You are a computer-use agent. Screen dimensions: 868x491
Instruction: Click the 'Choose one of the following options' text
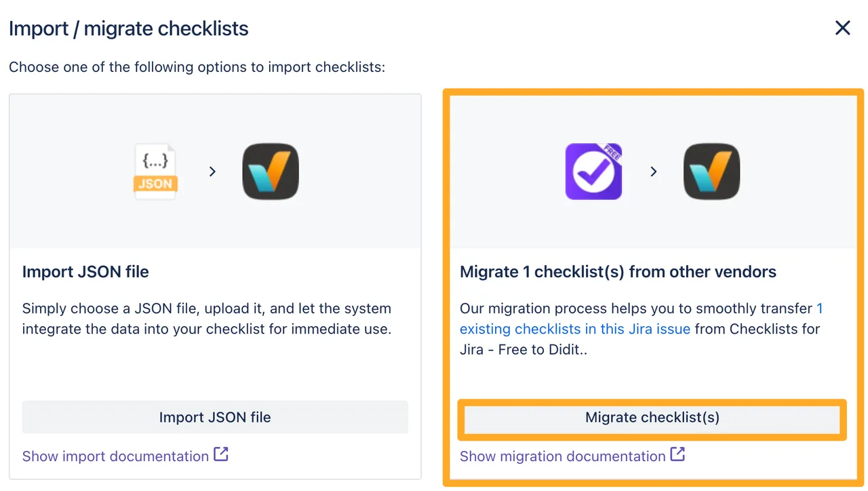tap(197, 68)
